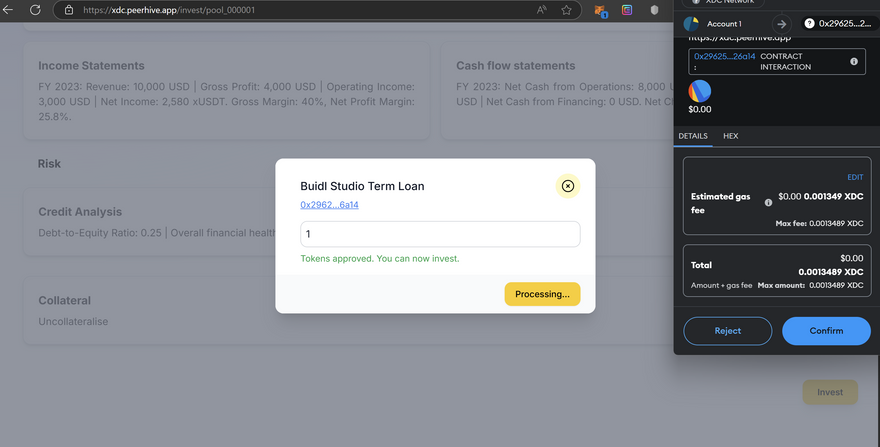Viewport: 880px width, 447px height.
Task: Click the Processing... button
Action: (x=542, y=294)
